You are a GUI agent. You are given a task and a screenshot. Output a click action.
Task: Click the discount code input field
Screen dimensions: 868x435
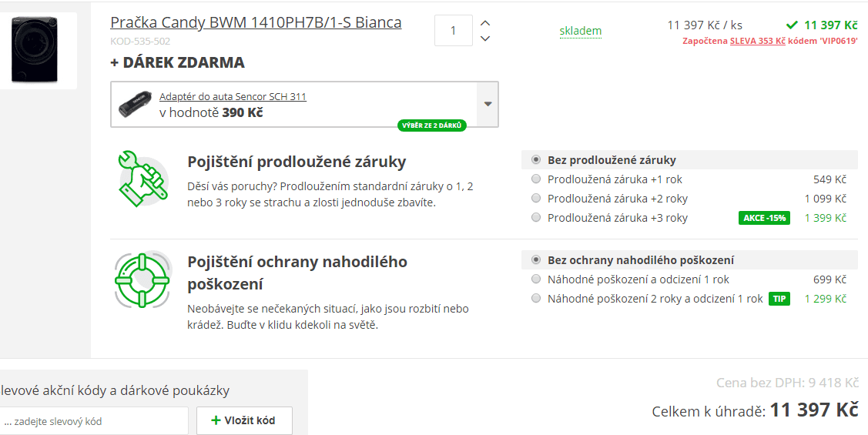94,421
